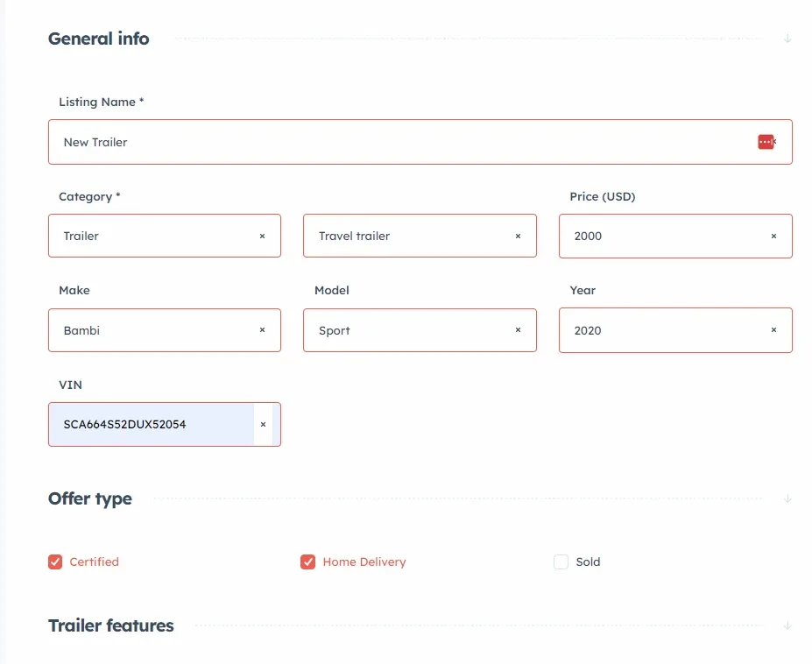Collapse the General info section arrow
812x664 pixels.
787,39
